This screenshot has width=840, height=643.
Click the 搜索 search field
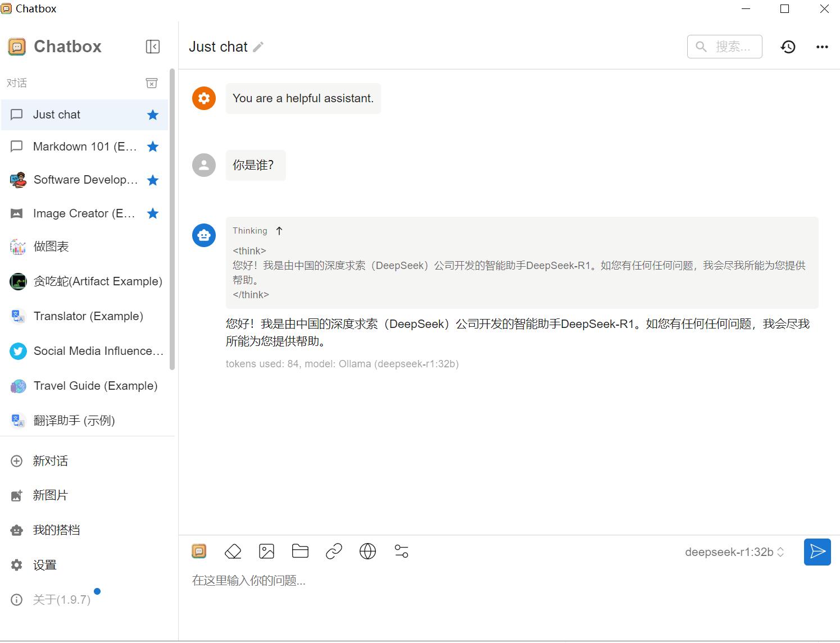(725, 47)
